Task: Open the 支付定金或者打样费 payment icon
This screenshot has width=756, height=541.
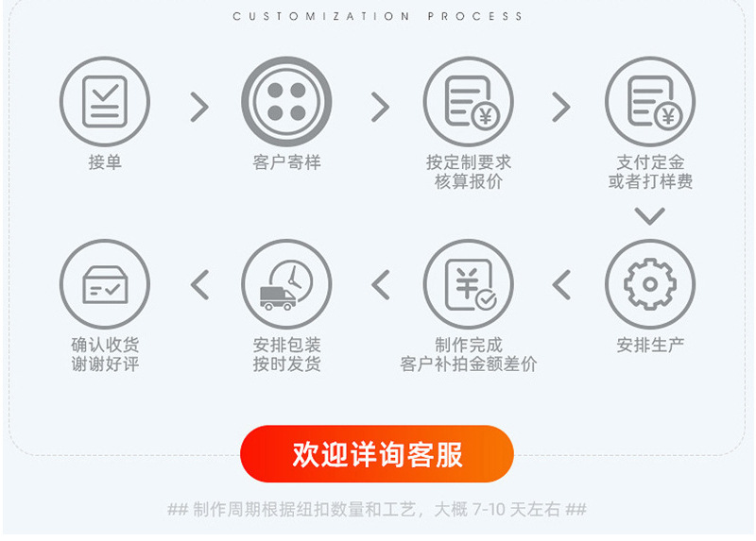Action: click(x=650, y=102)
